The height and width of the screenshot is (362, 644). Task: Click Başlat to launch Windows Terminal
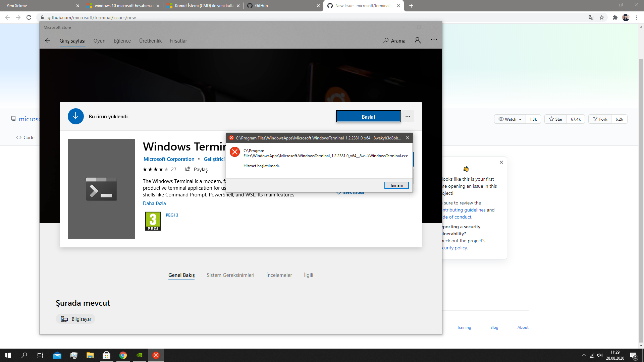click(368, 117)
